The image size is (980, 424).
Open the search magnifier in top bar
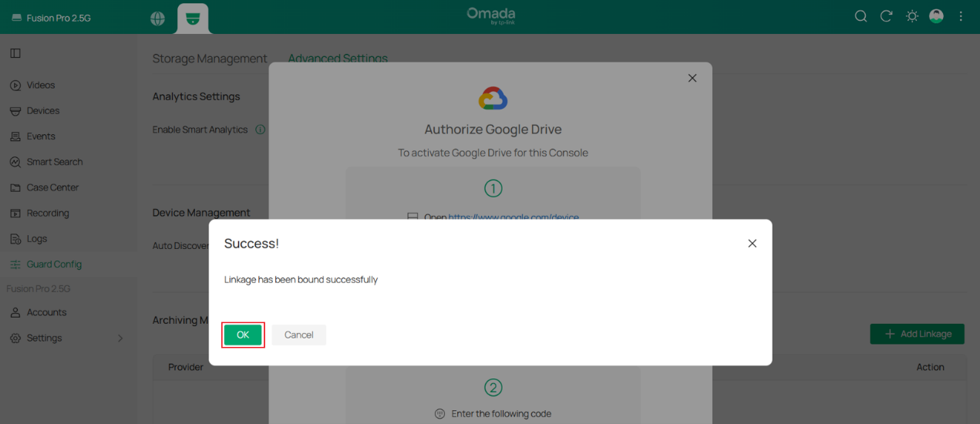tap(861, 16)
